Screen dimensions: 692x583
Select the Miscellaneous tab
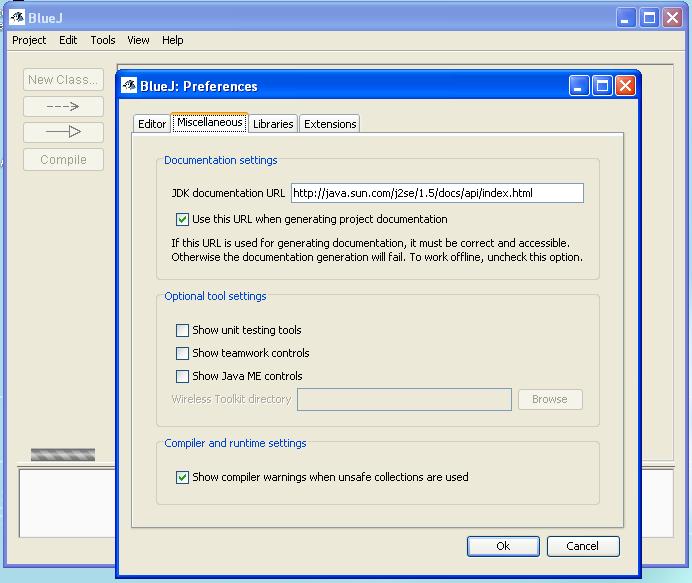[x=210, y=122]
